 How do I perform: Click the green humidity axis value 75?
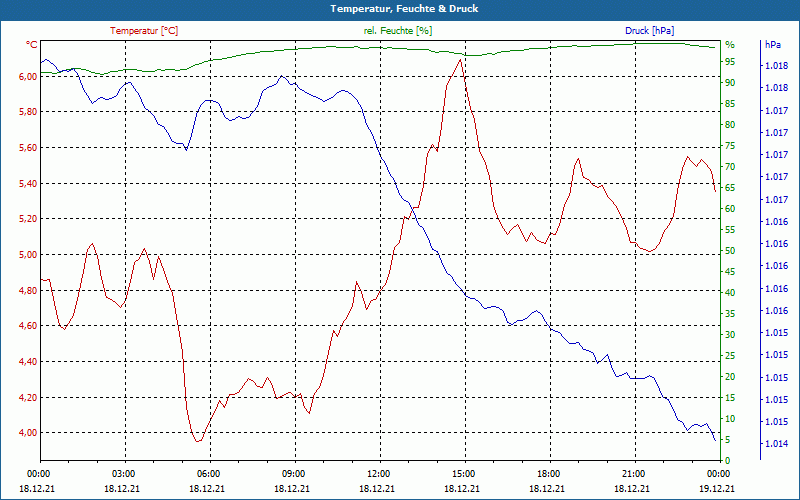(730, 146)
